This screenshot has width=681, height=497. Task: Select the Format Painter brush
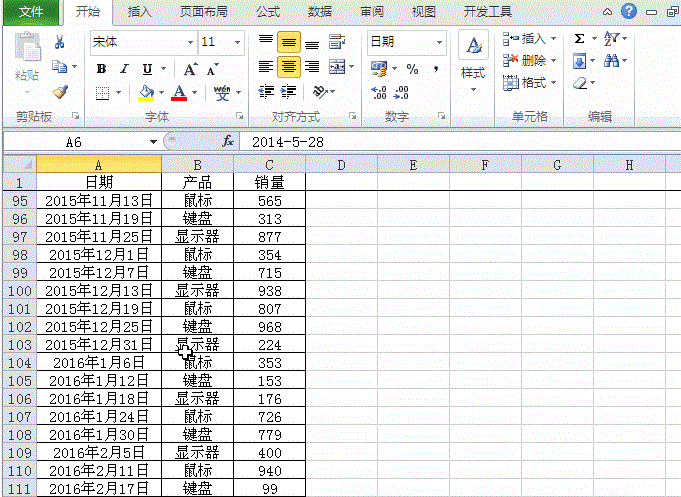click(59, 92)
